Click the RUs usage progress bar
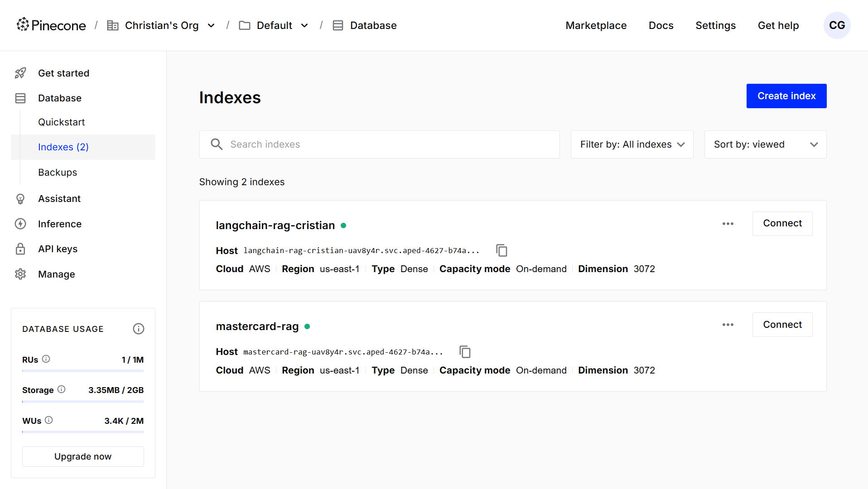The image size is (868, 489). [83, 371]
